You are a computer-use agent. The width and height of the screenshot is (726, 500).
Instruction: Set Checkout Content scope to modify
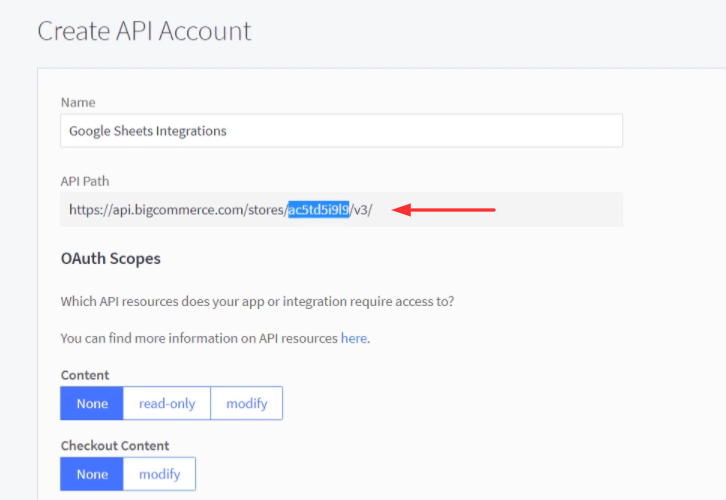click(x=159, y=474)
